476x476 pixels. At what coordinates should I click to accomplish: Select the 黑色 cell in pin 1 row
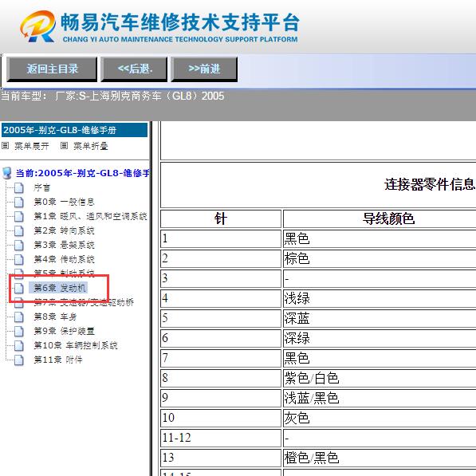pos(380,238)
